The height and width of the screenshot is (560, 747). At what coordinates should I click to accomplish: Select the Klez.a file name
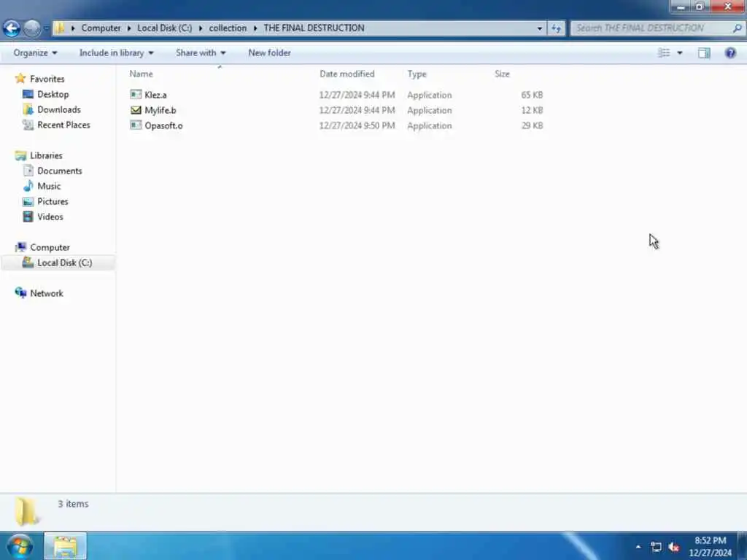pos(156,95)
